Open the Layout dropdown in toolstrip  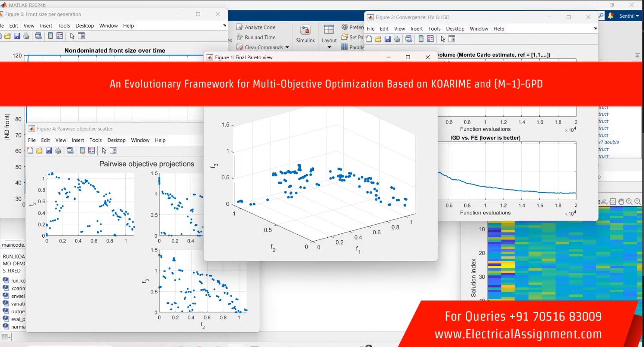(329, 47)
